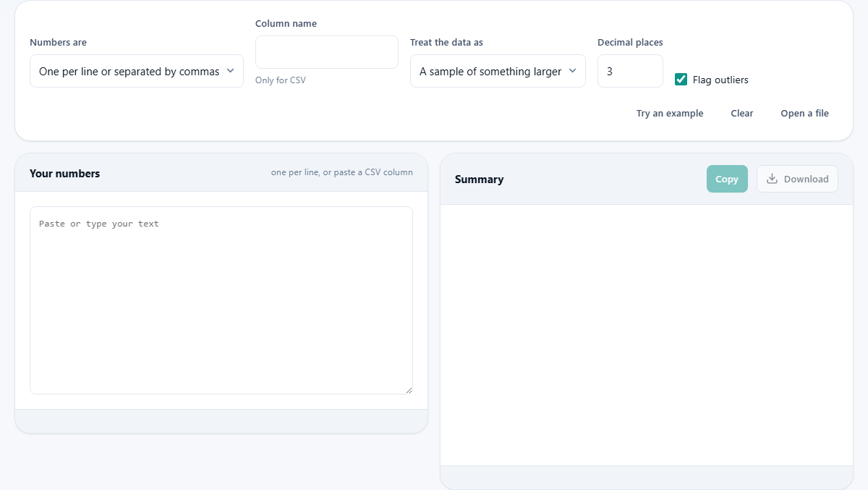Click the "Column name" label
The image size is (868, 490).
[x=286, y=23]
